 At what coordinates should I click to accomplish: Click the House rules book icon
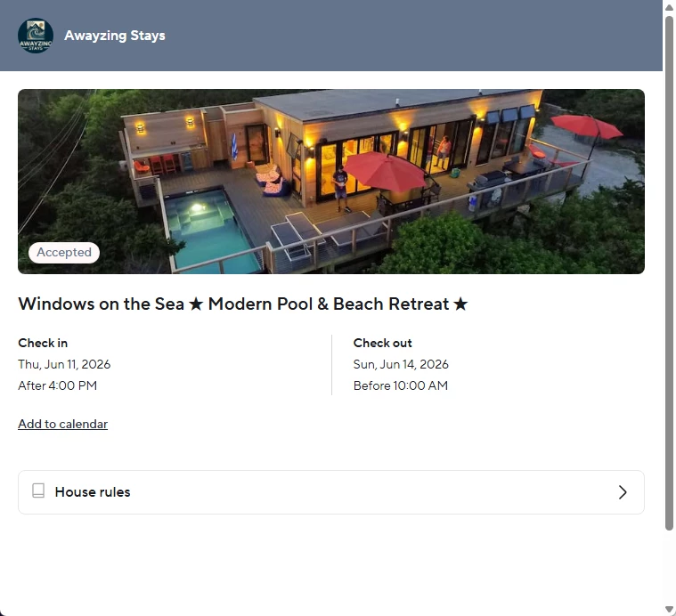(x=38, y=490)
